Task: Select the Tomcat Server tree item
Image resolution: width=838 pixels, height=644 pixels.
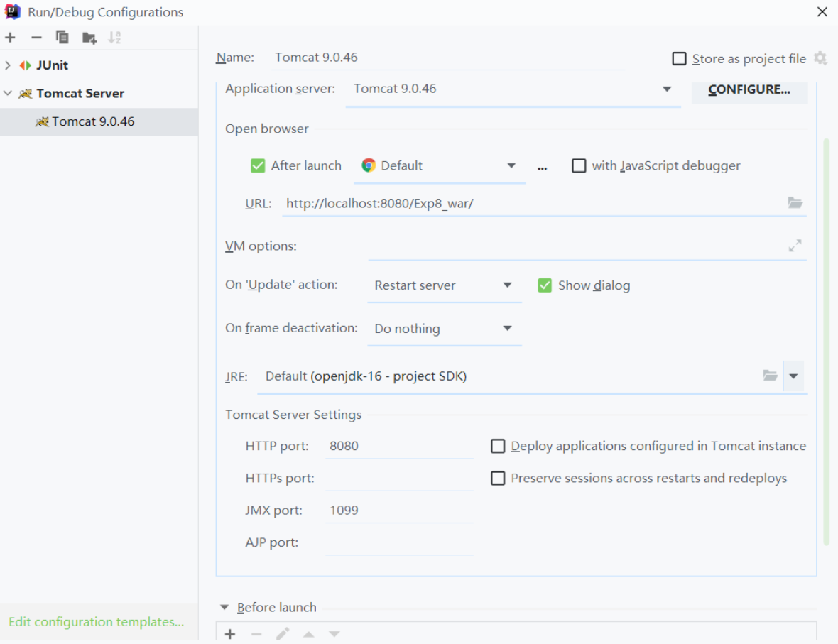Action: pyautogui.click(x=80, y=94)
